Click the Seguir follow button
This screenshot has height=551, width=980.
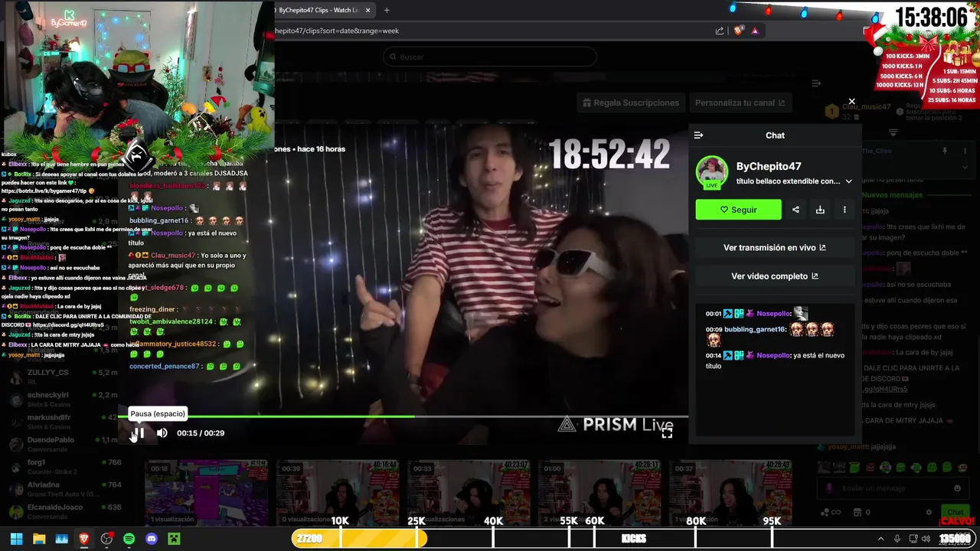(738, 210)
